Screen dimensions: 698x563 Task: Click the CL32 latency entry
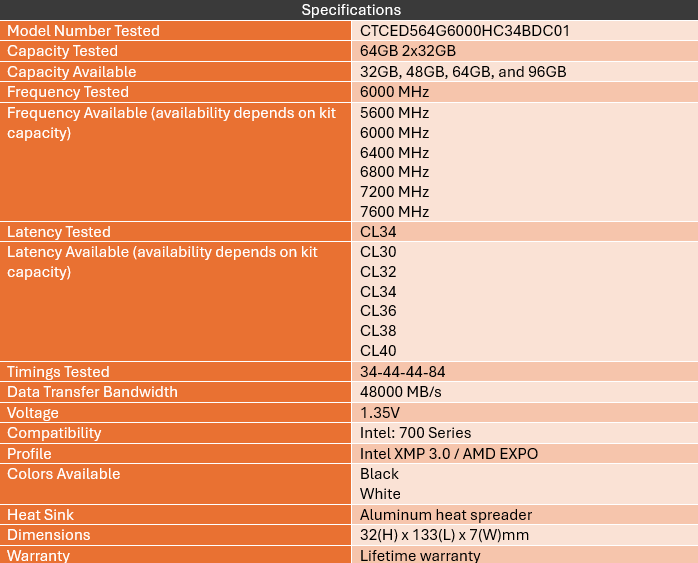pos(378,272)
